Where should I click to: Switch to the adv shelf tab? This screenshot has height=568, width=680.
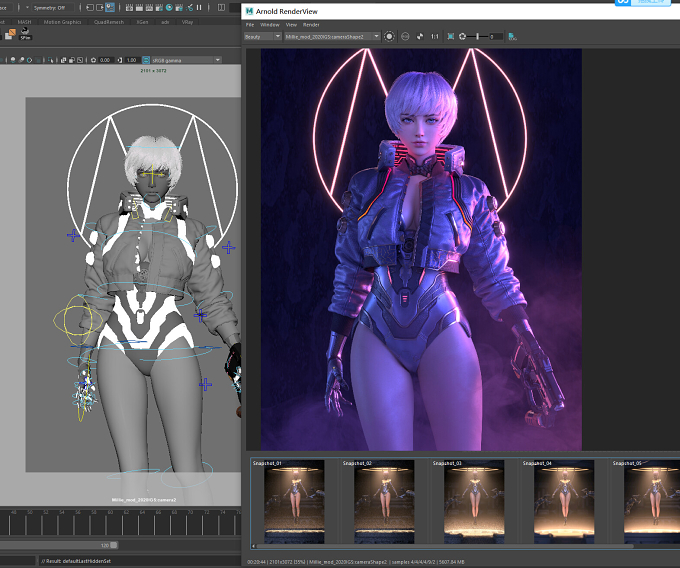coord(165,22)
